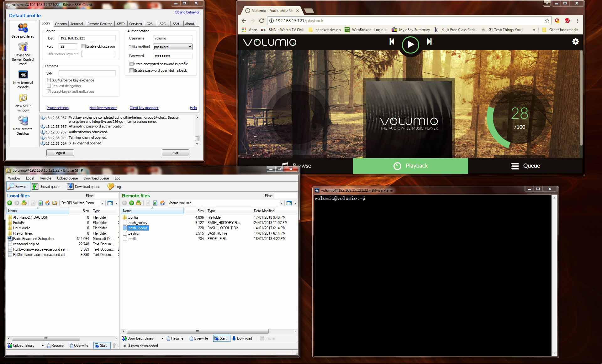Image resolution: width=602 pixels, height=364 pixels.
Task: Click the Host input field
Action: [x=87, y=38]
